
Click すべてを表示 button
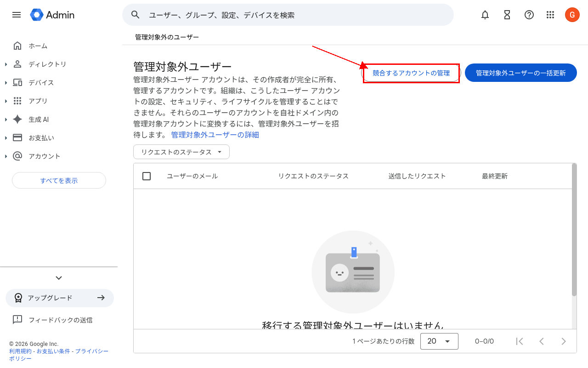59,180
